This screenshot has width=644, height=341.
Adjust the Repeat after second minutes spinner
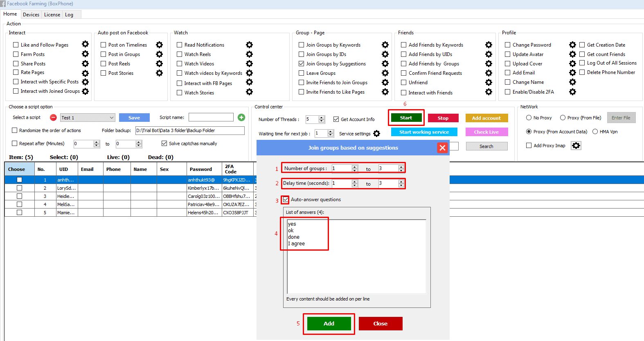click(x=139, y=144)
